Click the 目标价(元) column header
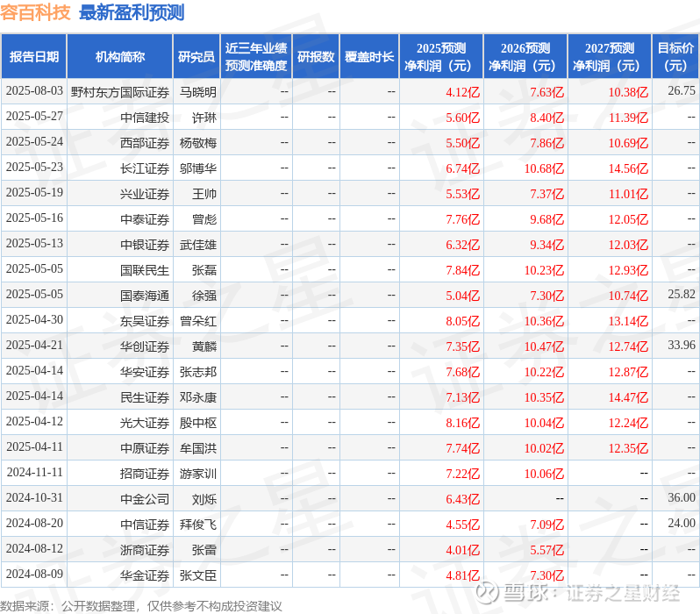This screenshot has height=614, width=700. click(676, 57)
